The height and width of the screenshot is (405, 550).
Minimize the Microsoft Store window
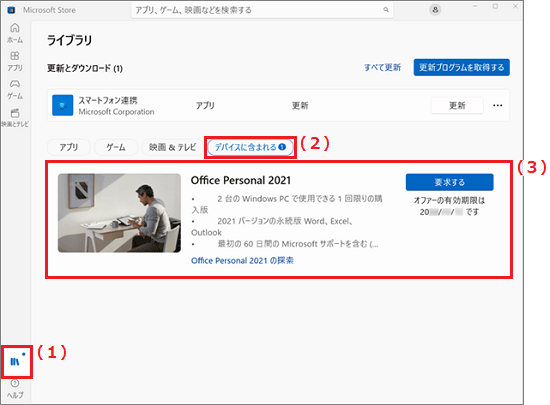point(475,6)
